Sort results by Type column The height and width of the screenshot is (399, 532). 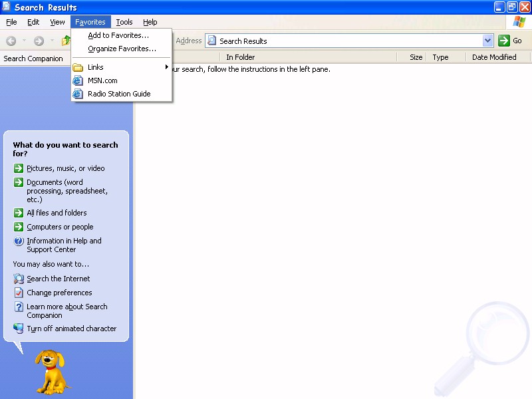pos(446,57)
